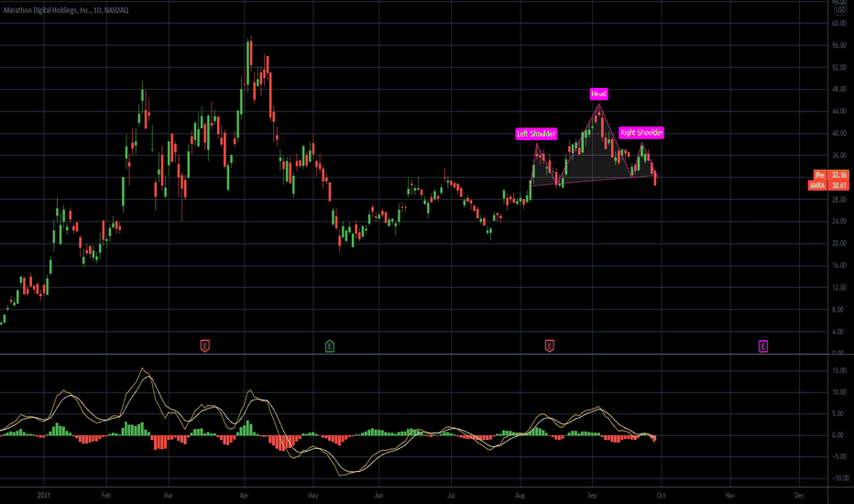854x504 pixels.
Task: Click the red earnings marker in March
Action: (204, 346)
